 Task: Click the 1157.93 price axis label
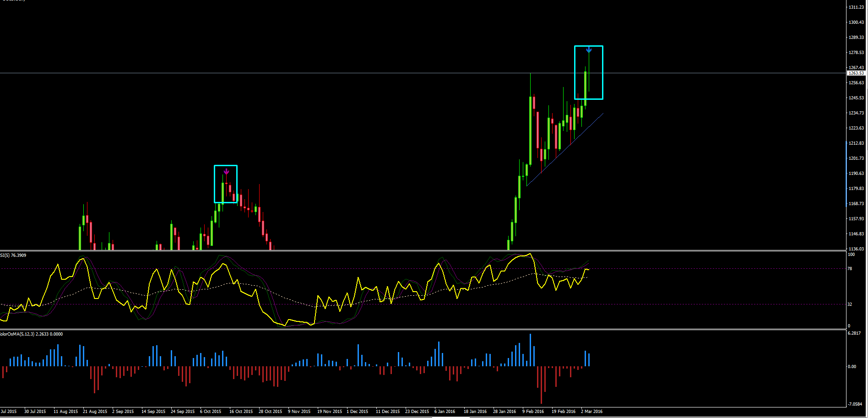click(x=856, y=219)
